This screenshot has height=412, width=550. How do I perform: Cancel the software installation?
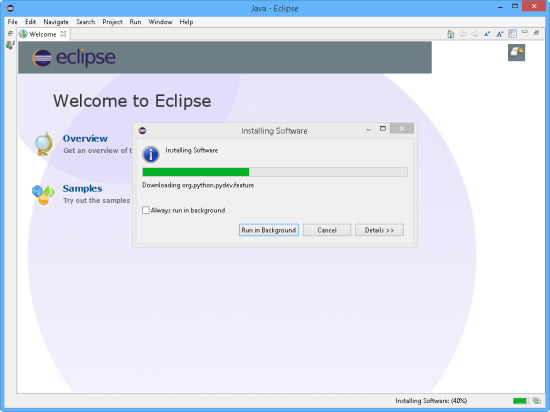click(x=327, y=230)
